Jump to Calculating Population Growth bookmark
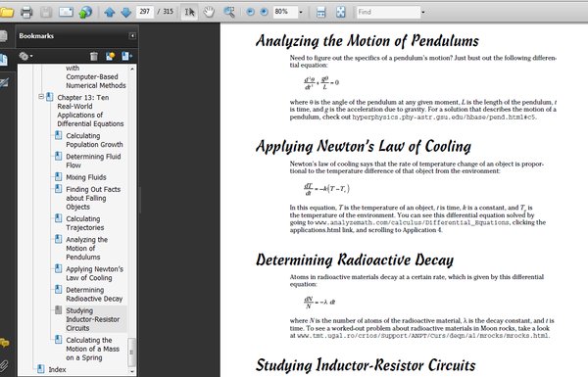 pos(94,140)
